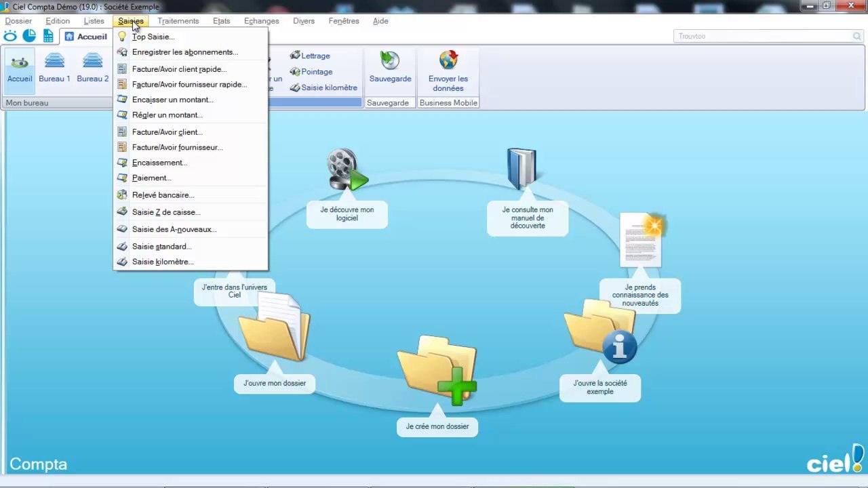The image size is (868, 488).
Task: Open Relevé bancaire from the menu
Action: point(191,195)
